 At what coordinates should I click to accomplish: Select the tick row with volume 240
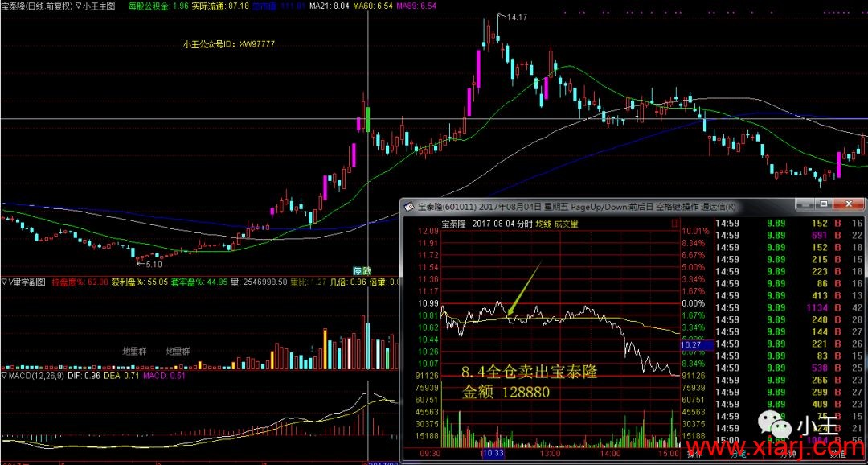[789, 320]
